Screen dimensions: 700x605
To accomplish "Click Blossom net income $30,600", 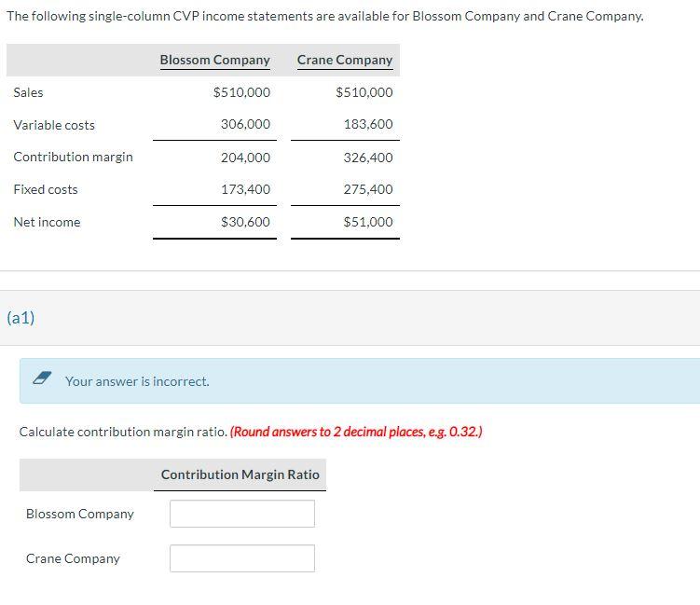I will pos(245,222).
